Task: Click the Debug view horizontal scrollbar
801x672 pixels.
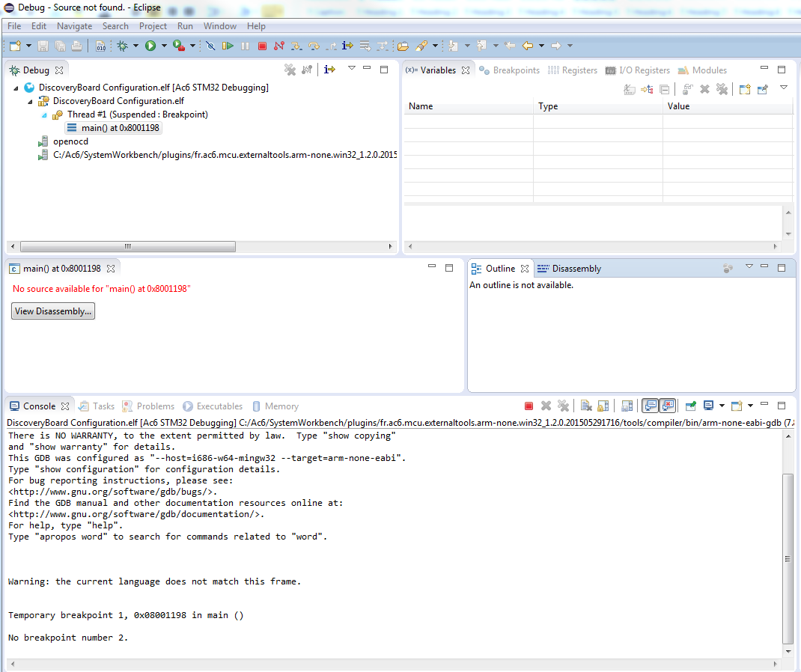Action: [127, 246]
